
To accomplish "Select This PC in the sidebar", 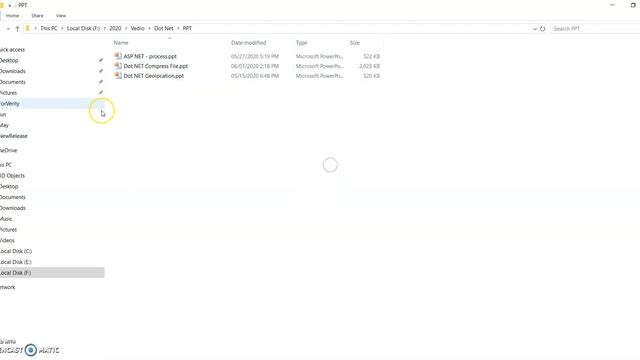I will tap(6, 164).
